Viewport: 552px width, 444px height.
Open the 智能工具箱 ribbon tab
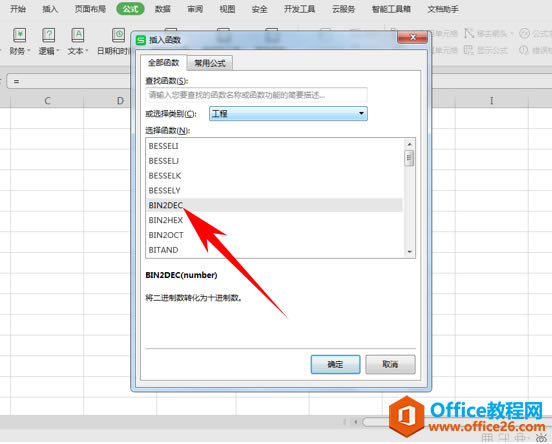click(391, 9)
